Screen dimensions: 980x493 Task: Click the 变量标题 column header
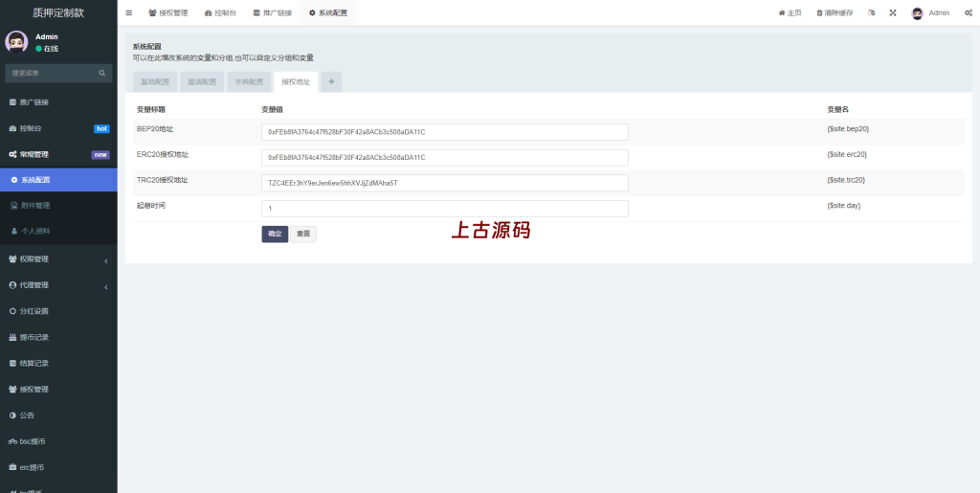click(150, 109)
